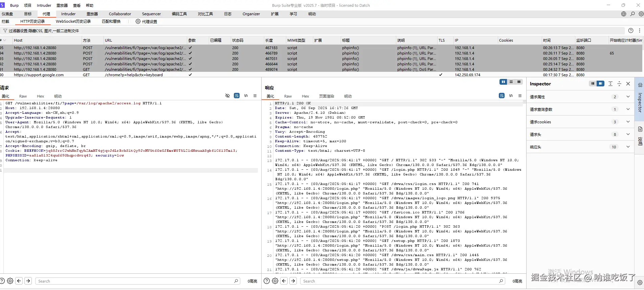Open the history table options kebab menu

(639, 30)
